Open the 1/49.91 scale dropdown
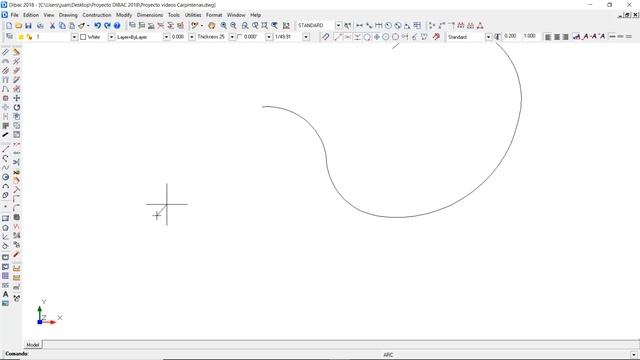 (x=306, y=37)
